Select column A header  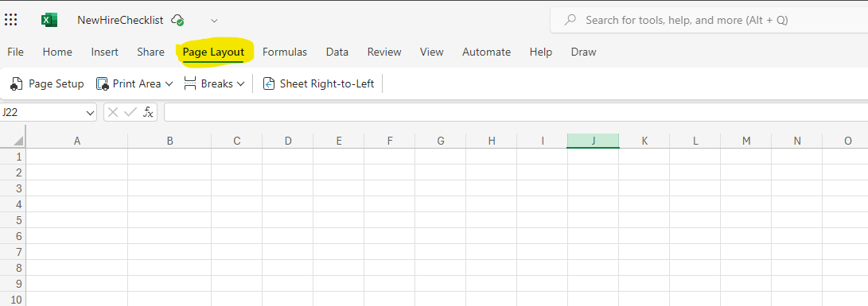(77, 141)
